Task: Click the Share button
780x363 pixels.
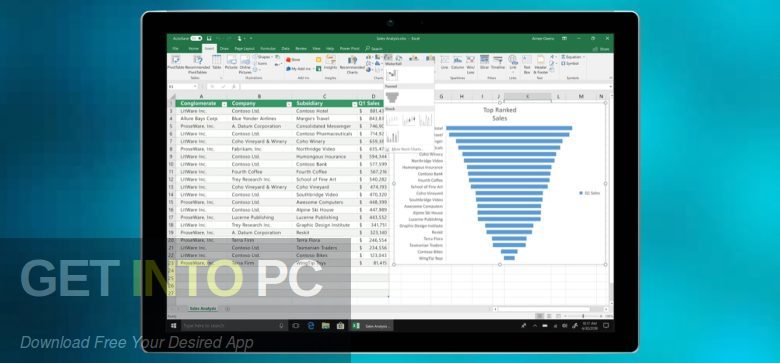Action: [601, 49]
